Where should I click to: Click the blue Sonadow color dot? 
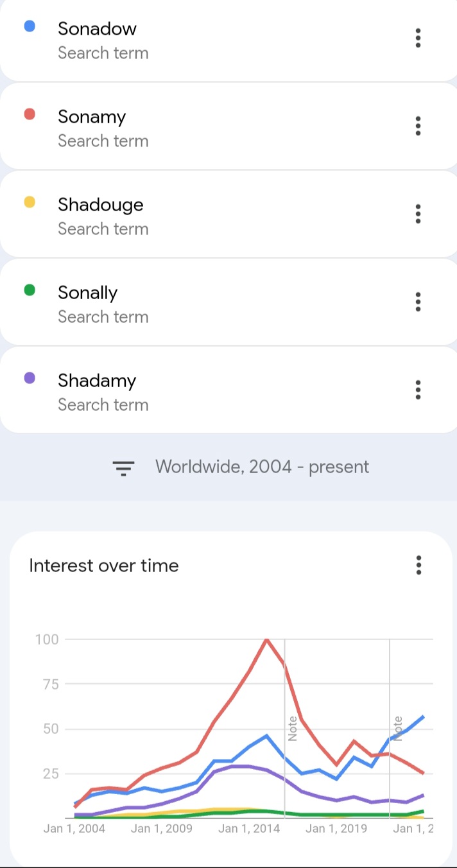point(29,26)
